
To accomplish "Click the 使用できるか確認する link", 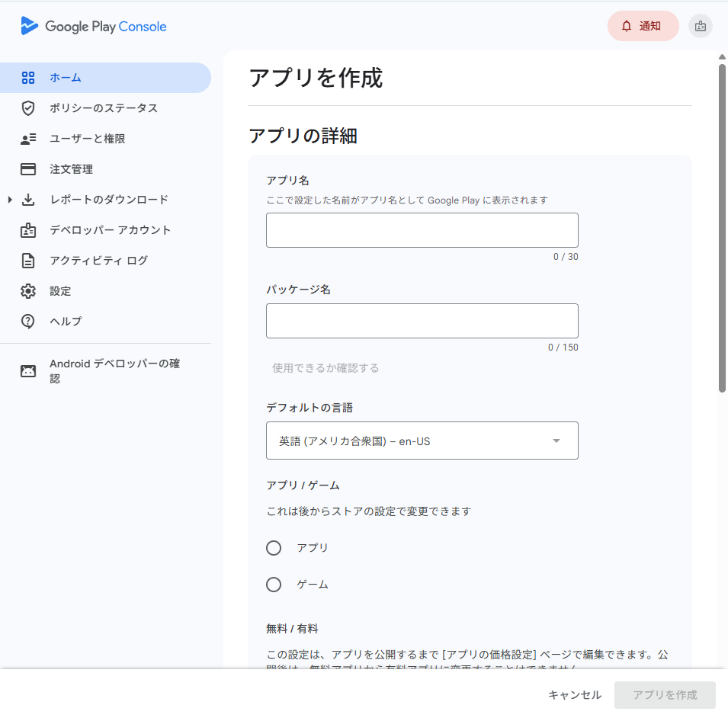I will [x=326, y=368].
